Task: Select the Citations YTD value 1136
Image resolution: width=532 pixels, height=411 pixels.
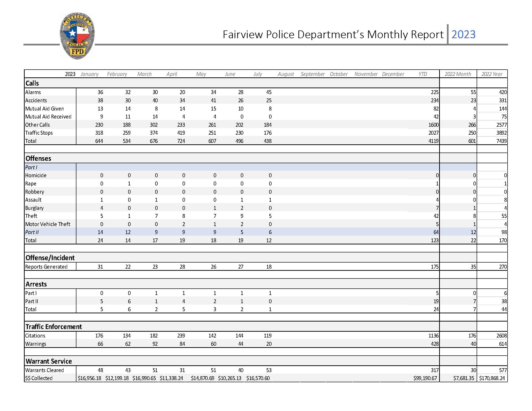Action: (x=433, y=336)
